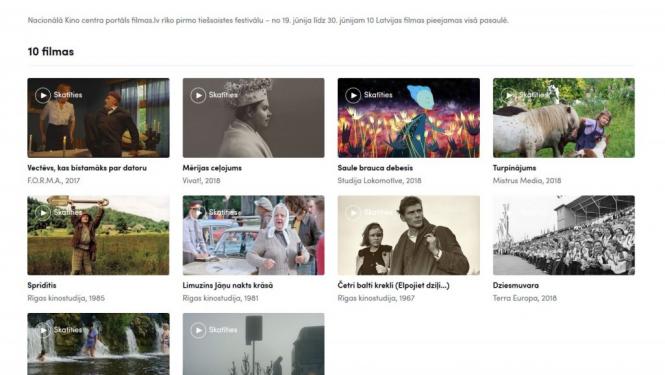Screen dimensions: 665x375
Task: Open title link 'Vectēvs, kas bīstamāks par datoru'
Action: tap(87, 168)
